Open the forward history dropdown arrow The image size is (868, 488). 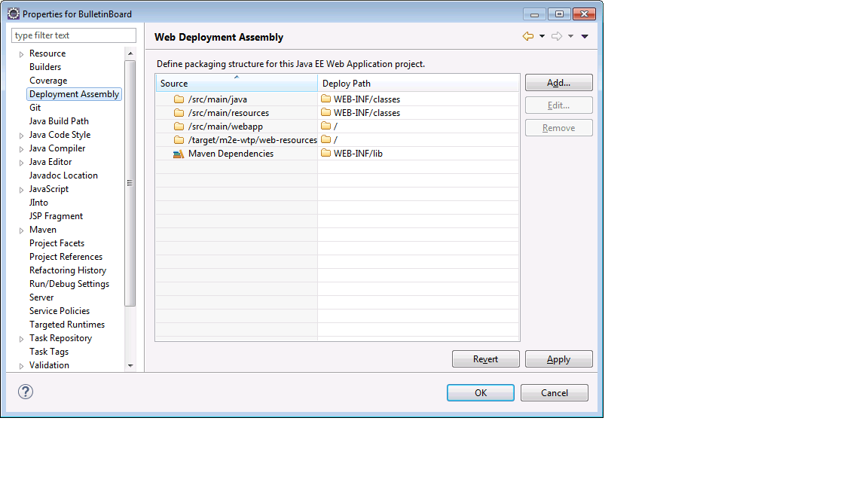pyautogui.click(x=570, y=36)
